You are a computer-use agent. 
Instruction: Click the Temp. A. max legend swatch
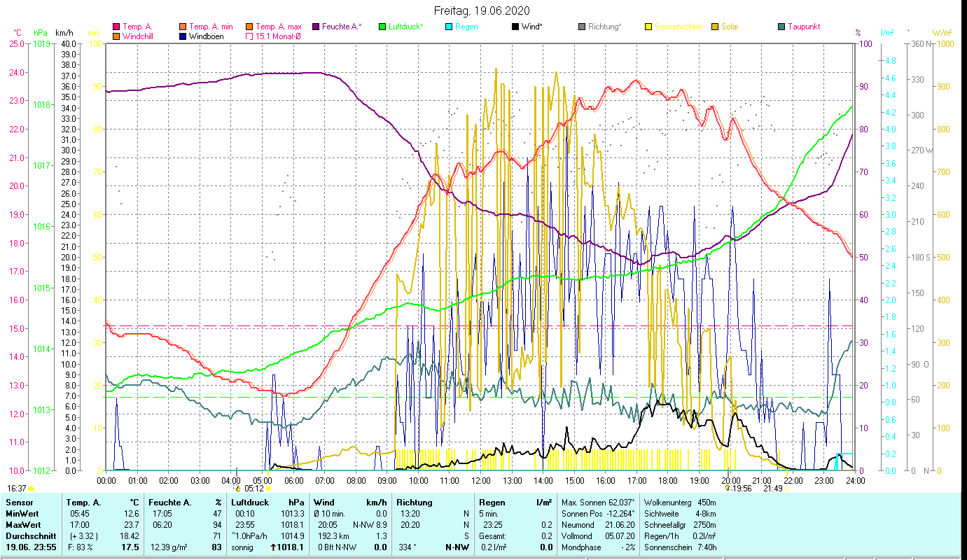click(249, 27)
